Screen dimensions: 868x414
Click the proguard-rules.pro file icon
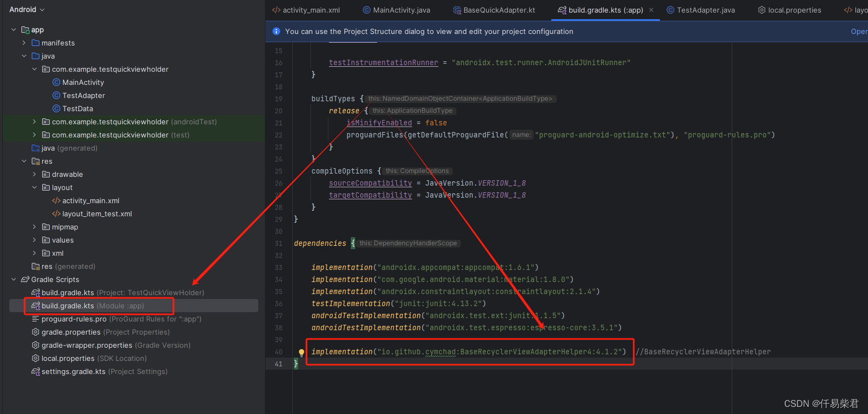click(36, 319)
